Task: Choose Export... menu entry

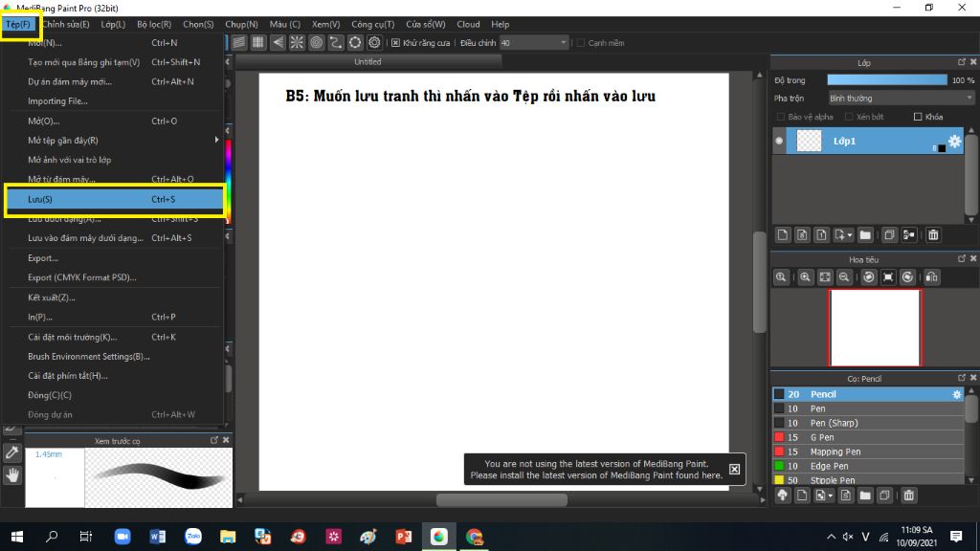Action: pyautogui.click(x=115, y=258)
